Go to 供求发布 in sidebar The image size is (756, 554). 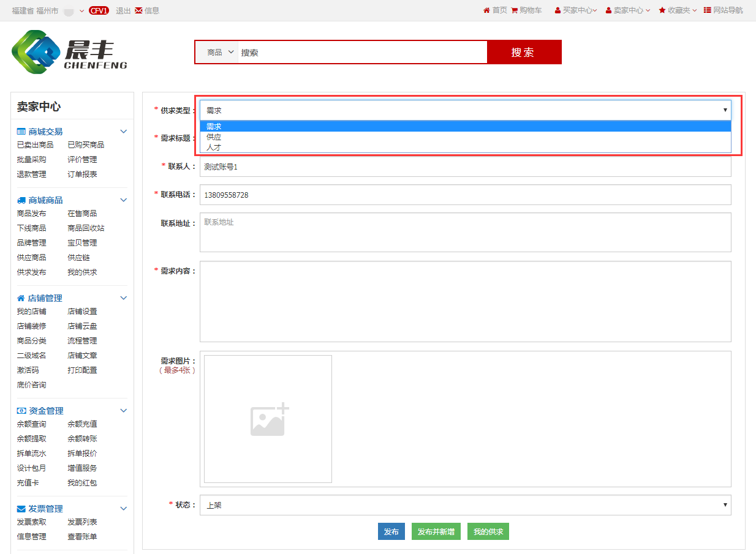pyautogui.click(x=31, y=272)
